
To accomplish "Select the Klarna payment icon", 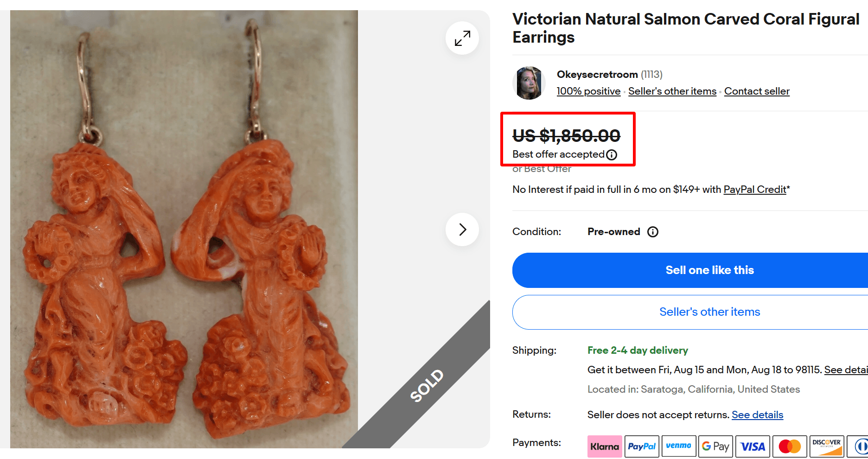I will pos(604,446).
